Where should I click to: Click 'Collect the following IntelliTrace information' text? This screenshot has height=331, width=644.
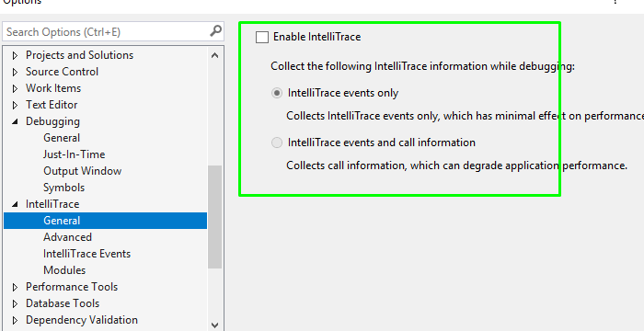click(422, 66)
